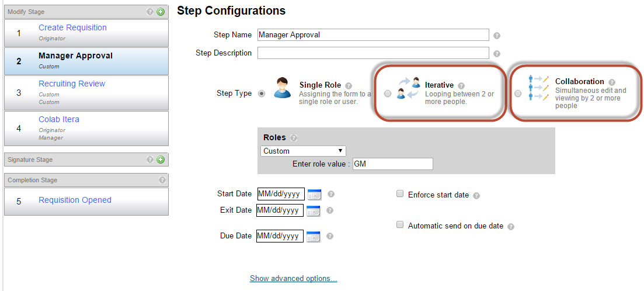Select the Collaboration step type radio button
The image size is (644, 291).
tap(518, 93)
